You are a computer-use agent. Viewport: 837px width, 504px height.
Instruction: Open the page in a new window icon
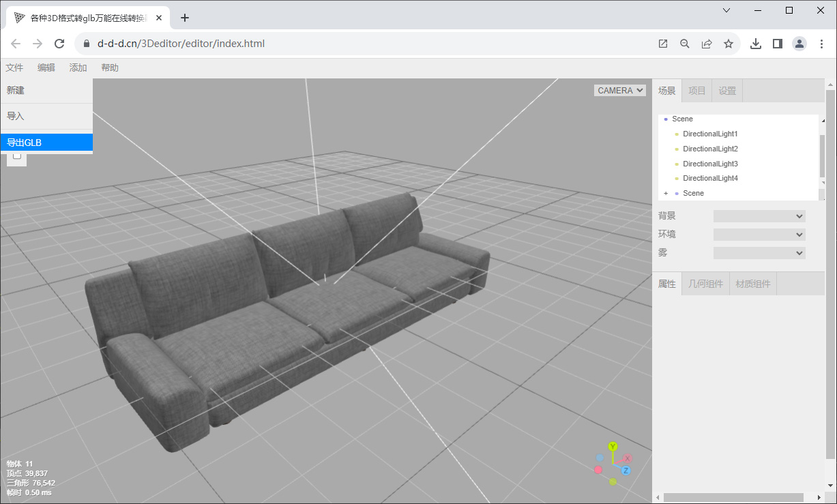[x=663, y=44]
